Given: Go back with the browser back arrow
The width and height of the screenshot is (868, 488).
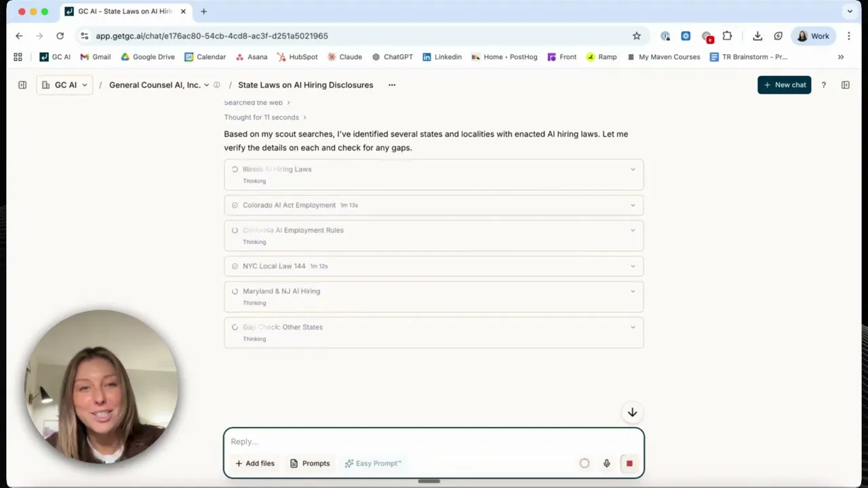Looking at the screenshot, I should tap(19, 36).
